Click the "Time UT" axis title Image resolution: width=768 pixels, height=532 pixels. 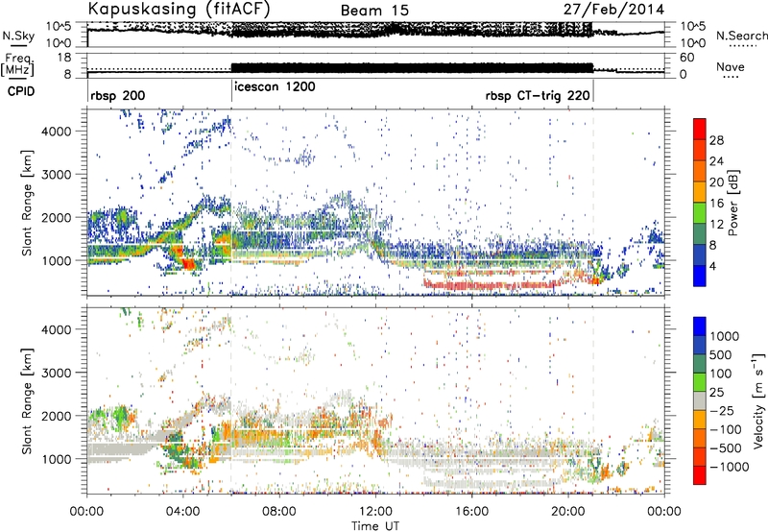click(375, 525)
